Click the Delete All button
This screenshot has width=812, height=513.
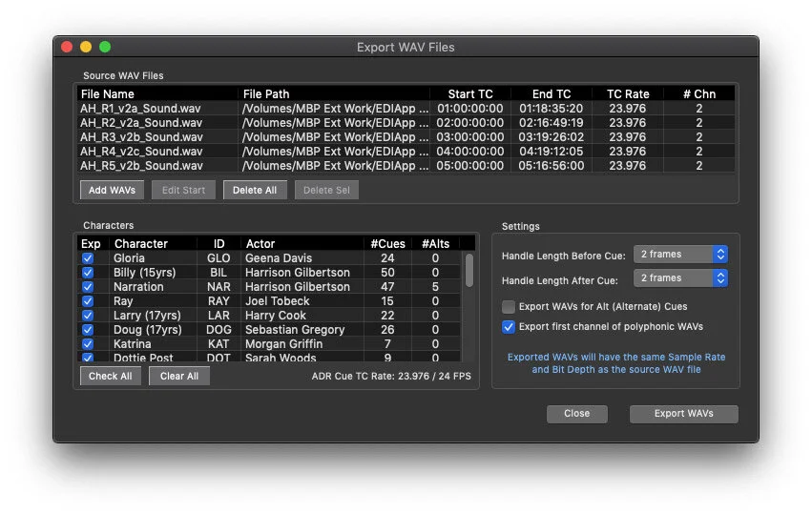pyautogui.click(x=255, y=190)
